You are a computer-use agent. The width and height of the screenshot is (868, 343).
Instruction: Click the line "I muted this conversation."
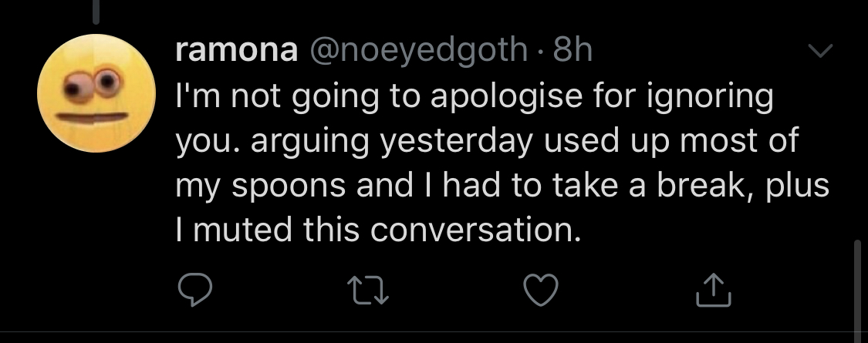378,230
